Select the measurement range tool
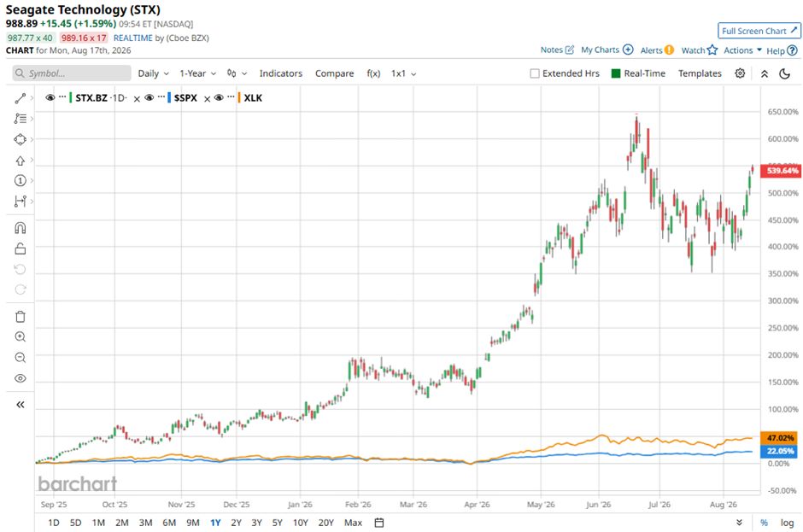 tap(20, 202)
